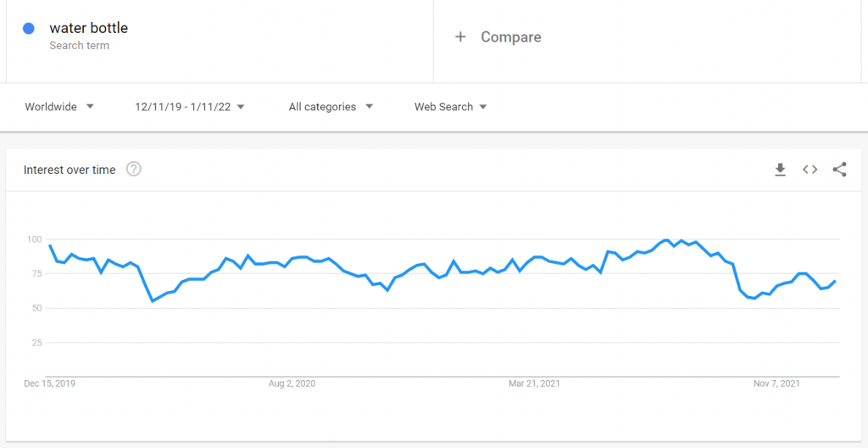Expand the Worldwide region dropdown
This screenshot has height=448, width=868.
(60, 107)
